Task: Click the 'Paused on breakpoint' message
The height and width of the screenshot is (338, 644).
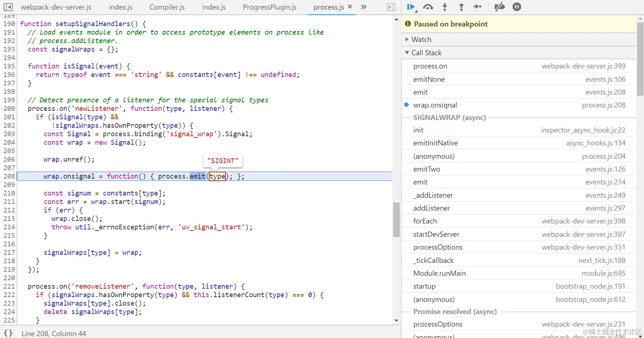Action: (451, 24)
